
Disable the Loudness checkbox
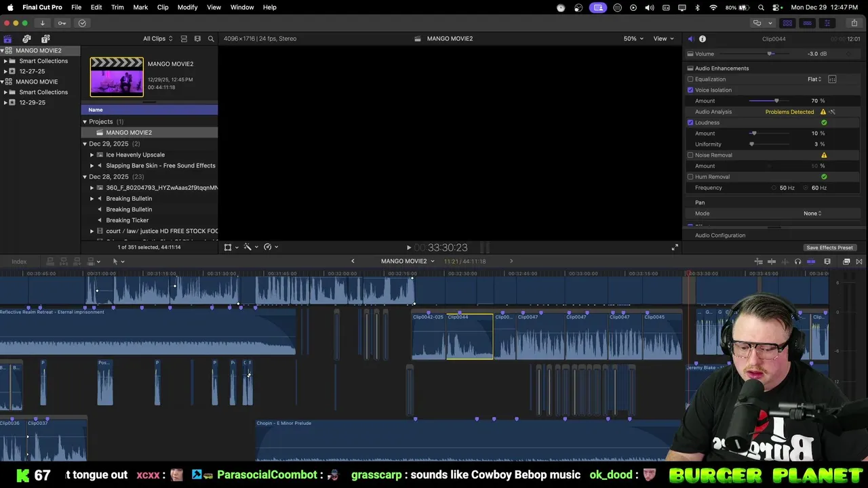pos(690,123)
